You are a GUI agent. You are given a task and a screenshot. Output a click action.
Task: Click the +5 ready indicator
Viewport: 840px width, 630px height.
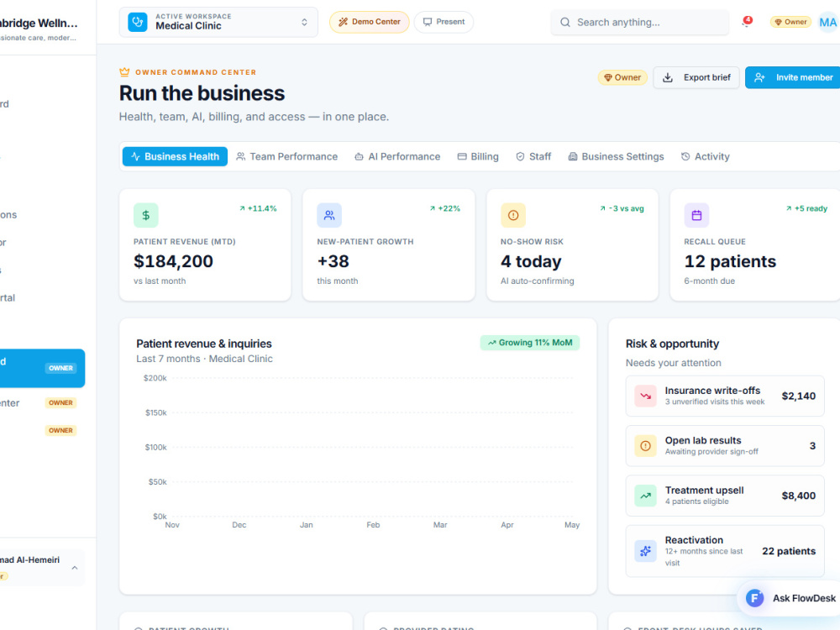806,208
